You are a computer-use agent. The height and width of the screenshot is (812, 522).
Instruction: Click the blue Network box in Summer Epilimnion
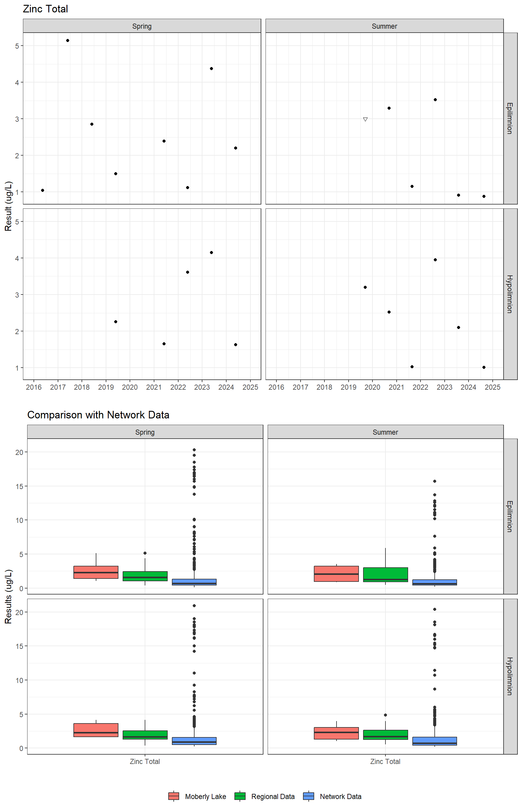tap(435, 582)
